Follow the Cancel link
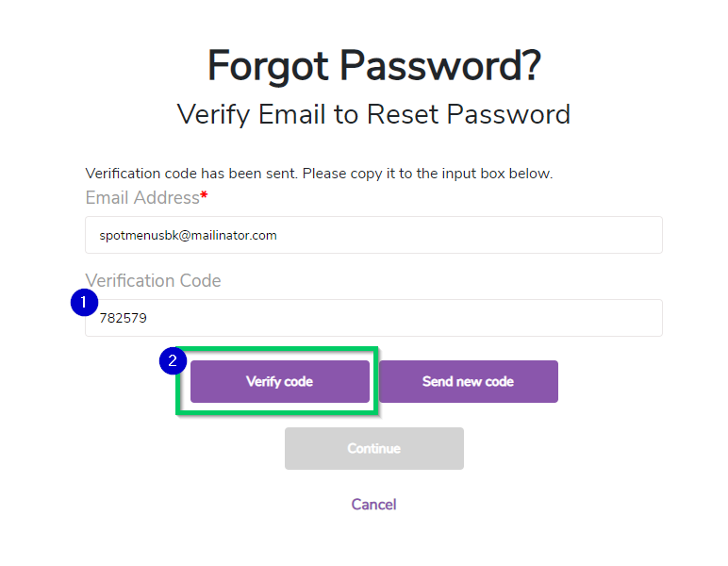The image size is (728, 566). coord(373,504)
